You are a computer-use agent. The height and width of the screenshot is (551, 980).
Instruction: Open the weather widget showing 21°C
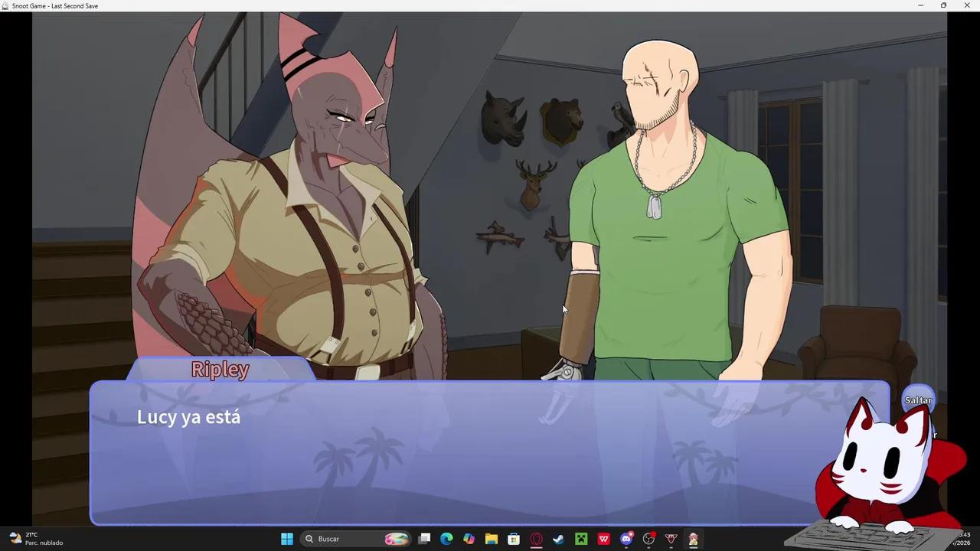coord(36,539)
